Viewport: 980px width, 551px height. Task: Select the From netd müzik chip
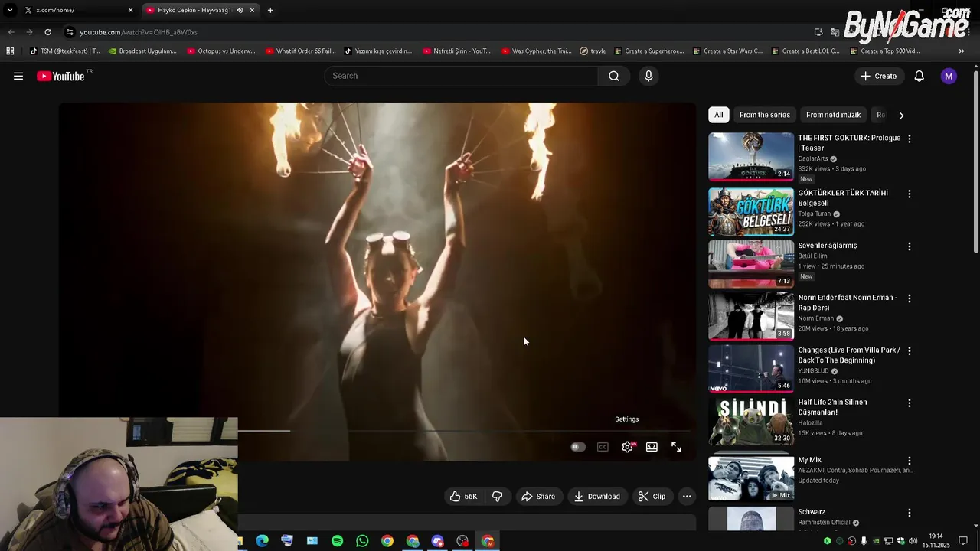(x=833, y=115)
